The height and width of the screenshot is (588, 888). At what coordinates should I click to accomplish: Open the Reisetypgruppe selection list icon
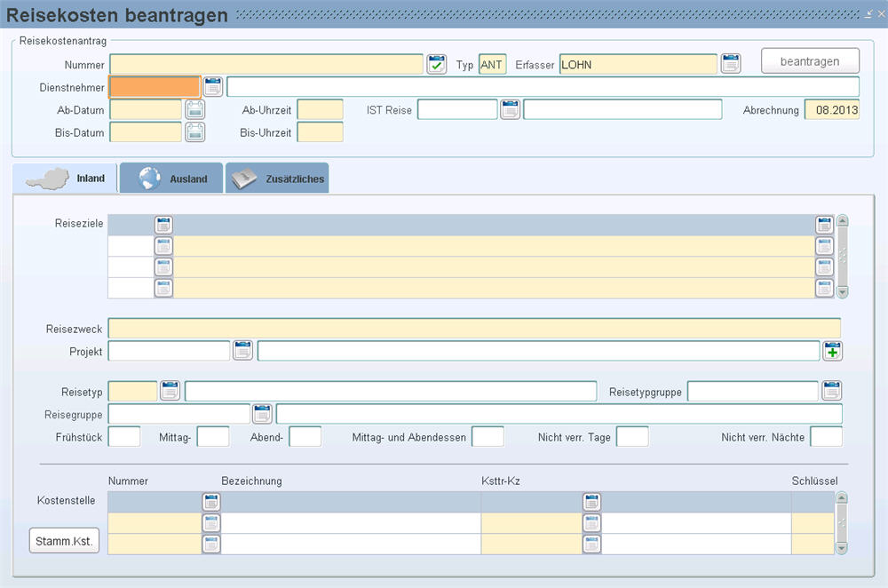click(831, 391)
